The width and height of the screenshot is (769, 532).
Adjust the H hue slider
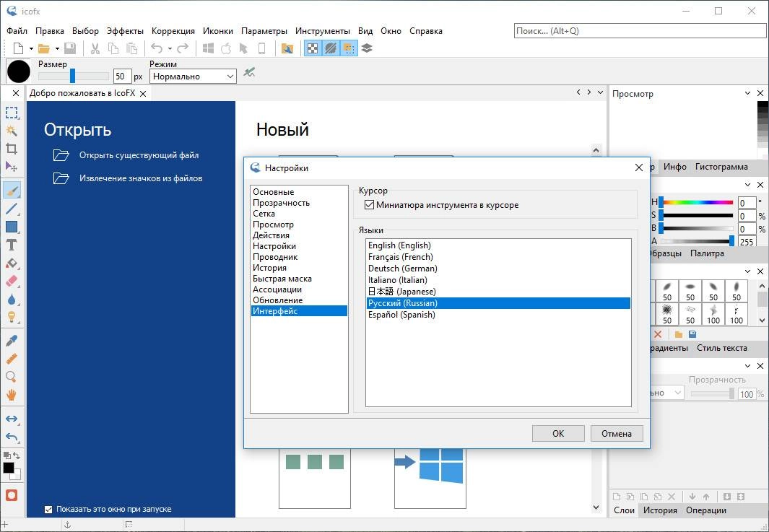click(x=696, y=202)
